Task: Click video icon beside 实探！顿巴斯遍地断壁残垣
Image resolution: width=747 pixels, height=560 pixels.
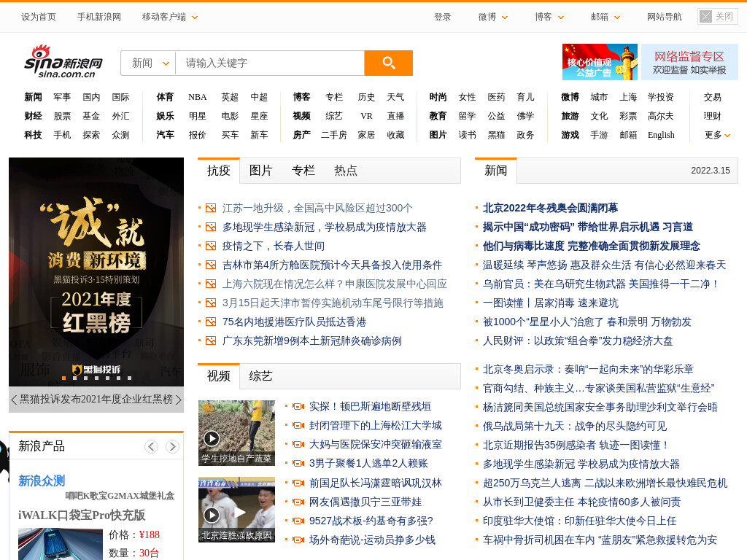Action: 298,407
